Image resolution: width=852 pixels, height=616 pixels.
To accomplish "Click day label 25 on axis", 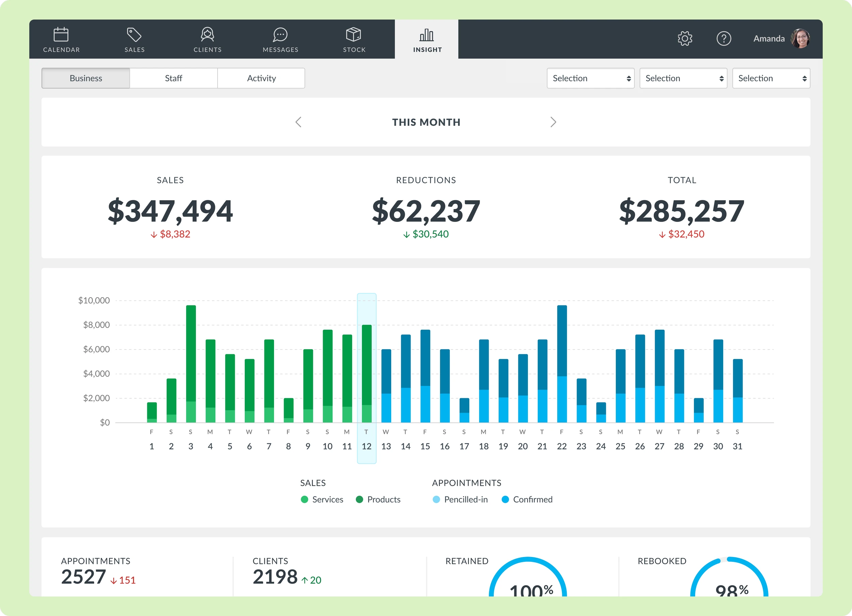I will [621, 447].
